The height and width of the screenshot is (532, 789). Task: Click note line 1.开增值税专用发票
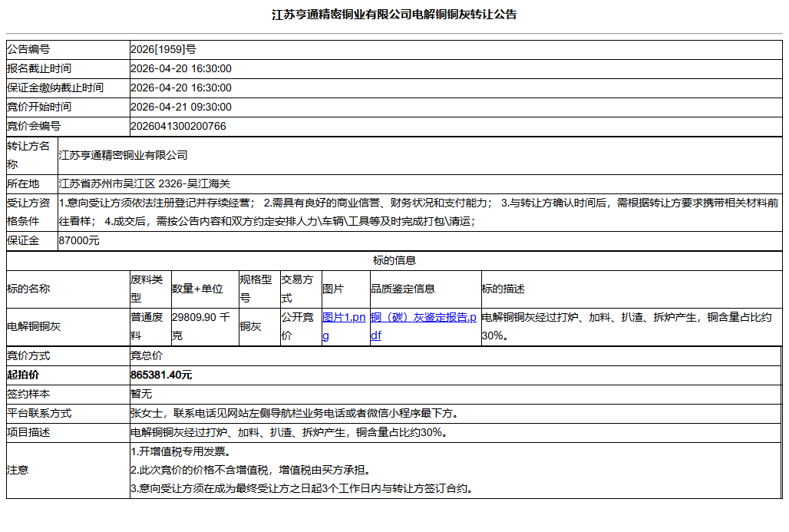point(182,451)
